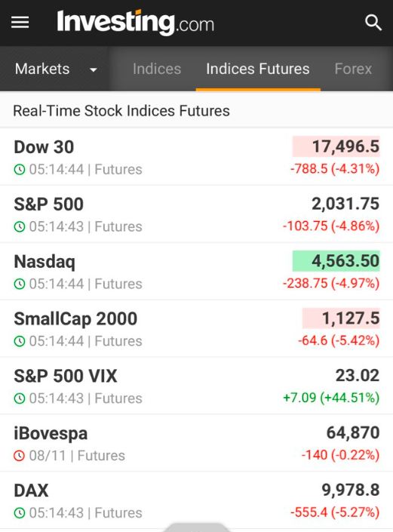Screen dimensions: 393x532
Task: Open the hamburger menu
Action: coord(20,23)
